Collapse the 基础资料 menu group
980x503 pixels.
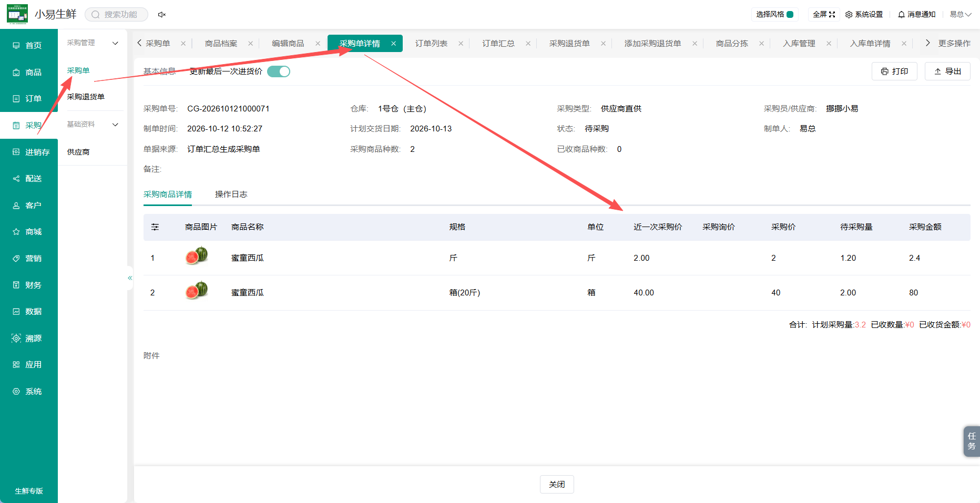click(x=93, y=125)
